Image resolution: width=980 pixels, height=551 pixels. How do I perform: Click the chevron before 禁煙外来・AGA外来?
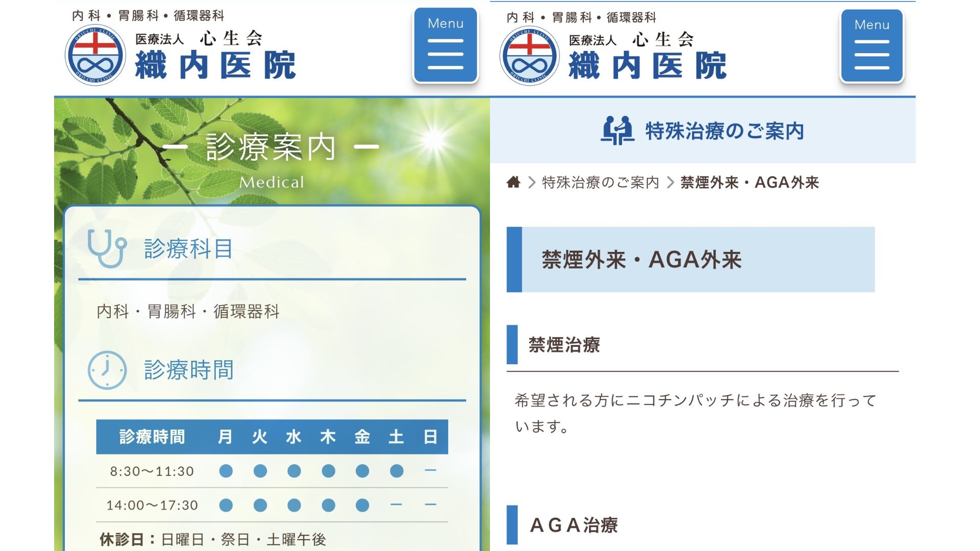click(671, 182)
